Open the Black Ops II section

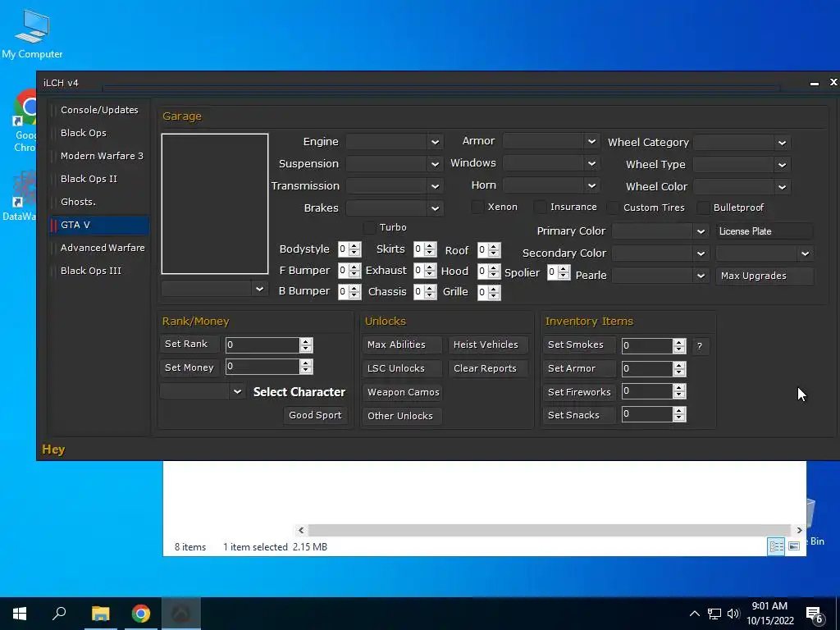click(x=99, y=179)
